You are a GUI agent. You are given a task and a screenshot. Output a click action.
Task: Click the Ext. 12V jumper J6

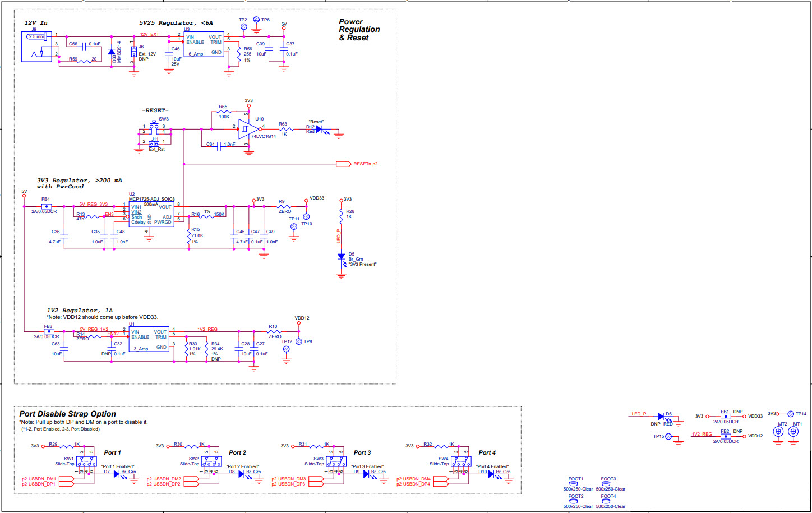[134, 52]
